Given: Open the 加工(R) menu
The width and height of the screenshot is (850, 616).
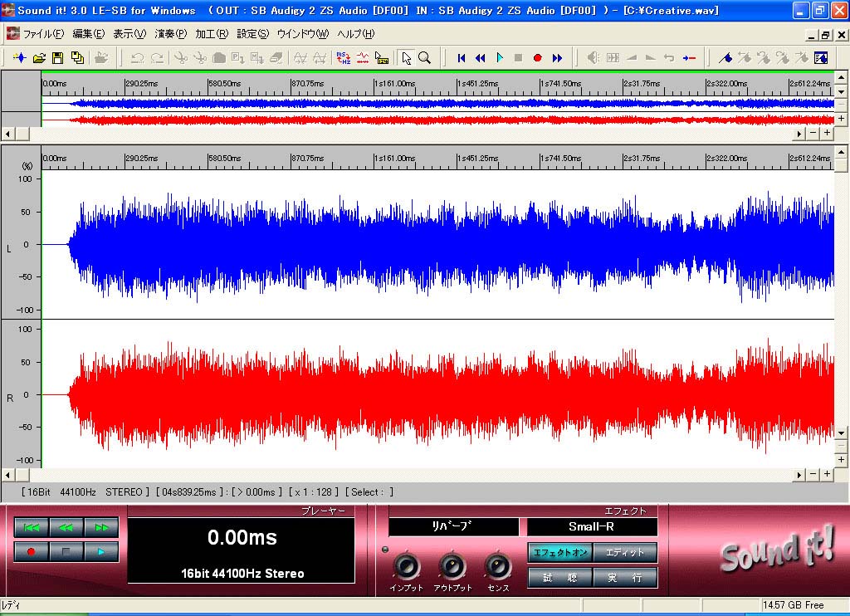Looking at the screenshot, I should (x=212, y=34).
